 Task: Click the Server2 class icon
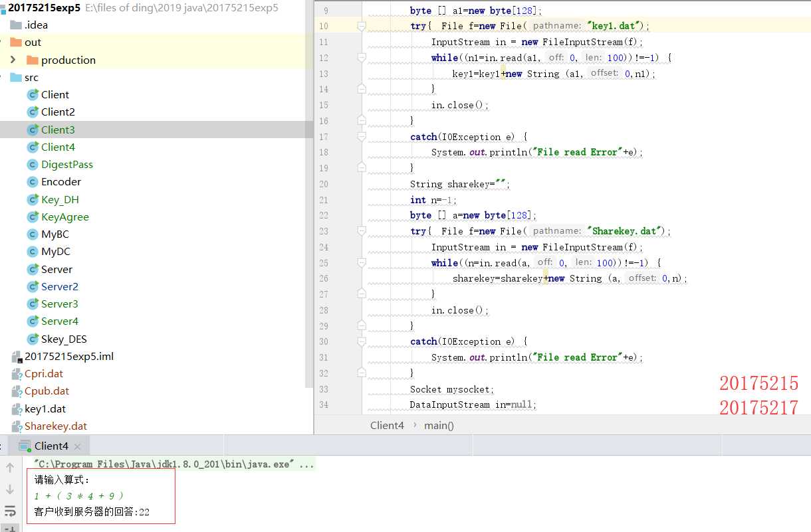point(33,287)
